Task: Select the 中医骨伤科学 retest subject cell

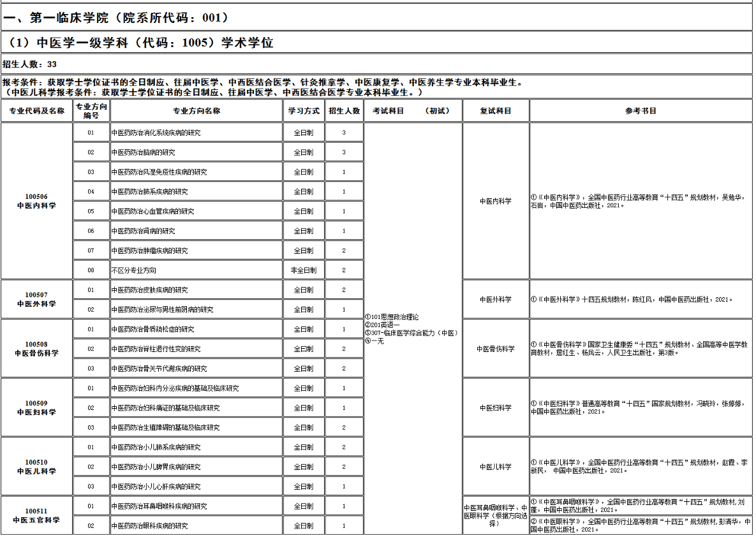Action: click(496, 349)
